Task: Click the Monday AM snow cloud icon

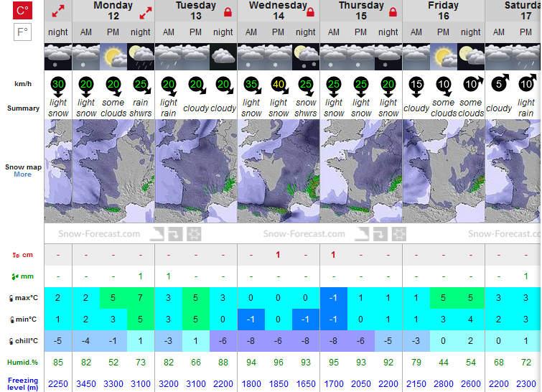Action: [86, 57]
